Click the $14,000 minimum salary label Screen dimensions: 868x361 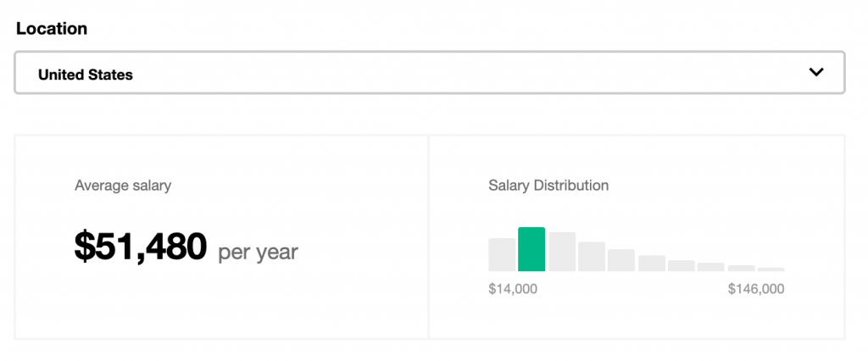(513, 289)
